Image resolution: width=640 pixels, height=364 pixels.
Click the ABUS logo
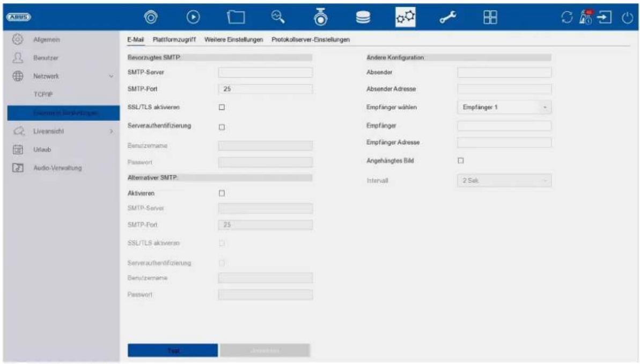tap(18, 17)
